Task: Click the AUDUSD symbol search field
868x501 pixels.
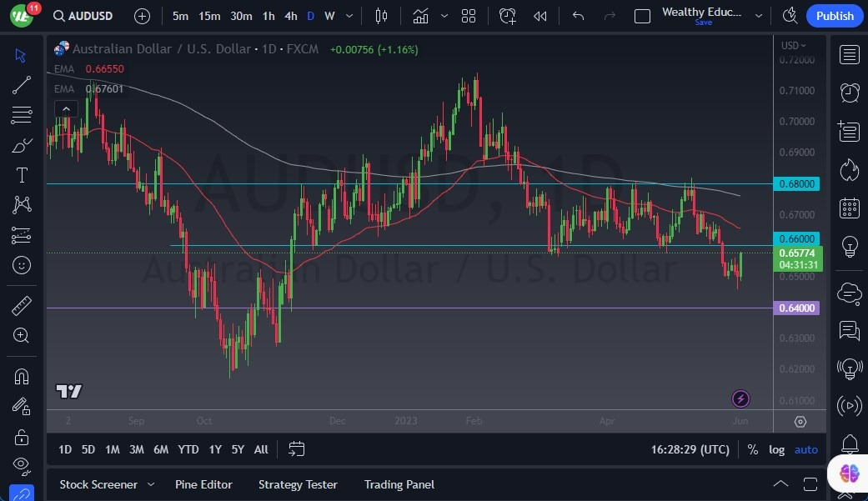Action: click(x=90, y=15)
